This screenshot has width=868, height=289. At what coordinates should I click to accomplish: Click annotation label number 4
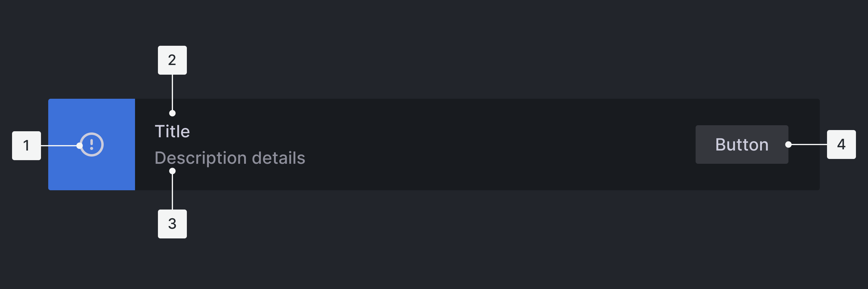pyautogui.click(x=841, y=145)
